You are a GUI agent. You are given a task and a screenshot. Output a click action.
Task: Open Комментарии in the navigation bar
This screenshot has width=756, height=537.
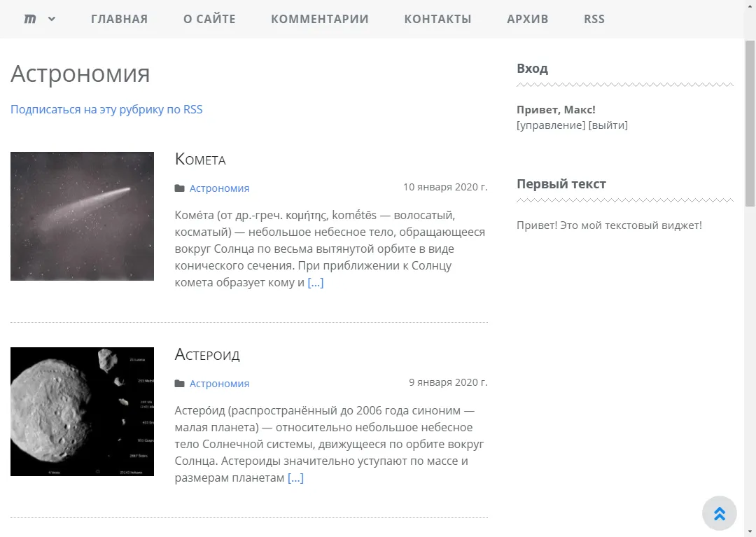[319, 19]
